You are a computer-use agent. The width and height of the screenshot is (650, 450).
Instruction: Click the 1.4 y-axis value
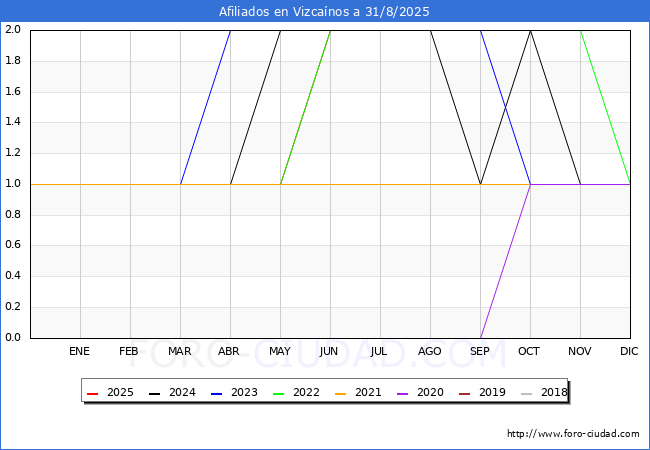(x=13, y=122)
